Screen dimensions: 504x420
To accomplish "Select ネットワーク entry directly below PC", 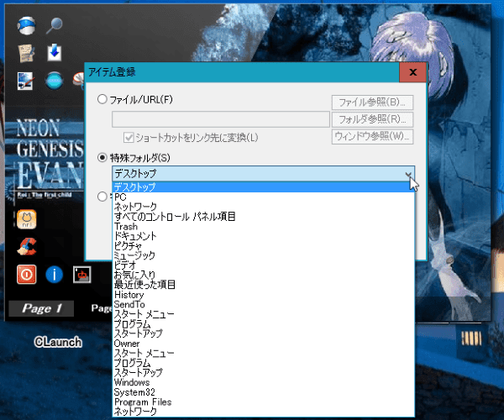I will point(263,207).
